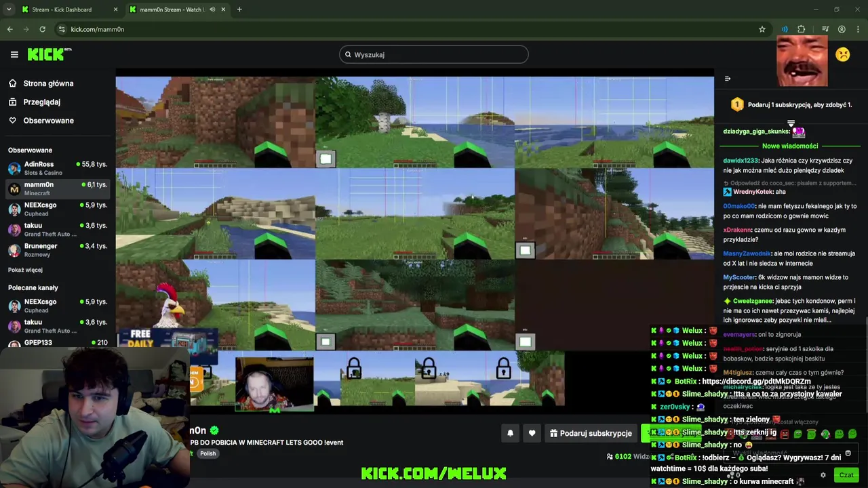Open NEEXcsgo under Polecane kanały
This screenshot has width=868, height=488.
point(58,306)
